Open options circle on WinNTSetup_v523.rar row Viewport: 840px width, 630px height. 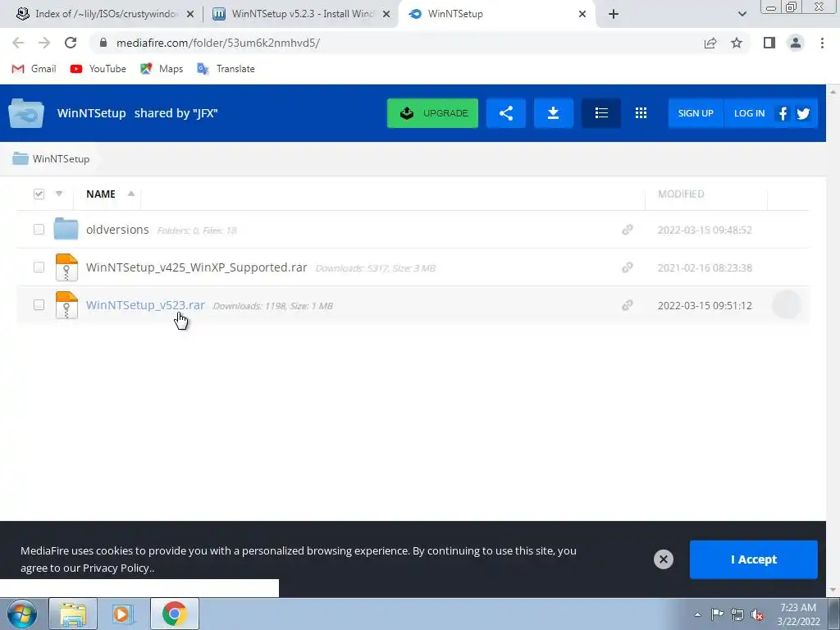pos(787,304)
